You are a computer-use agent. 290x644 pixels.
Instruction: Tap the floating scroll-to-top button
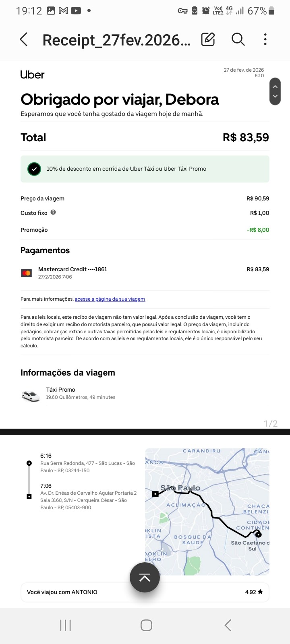click(145, 578)
